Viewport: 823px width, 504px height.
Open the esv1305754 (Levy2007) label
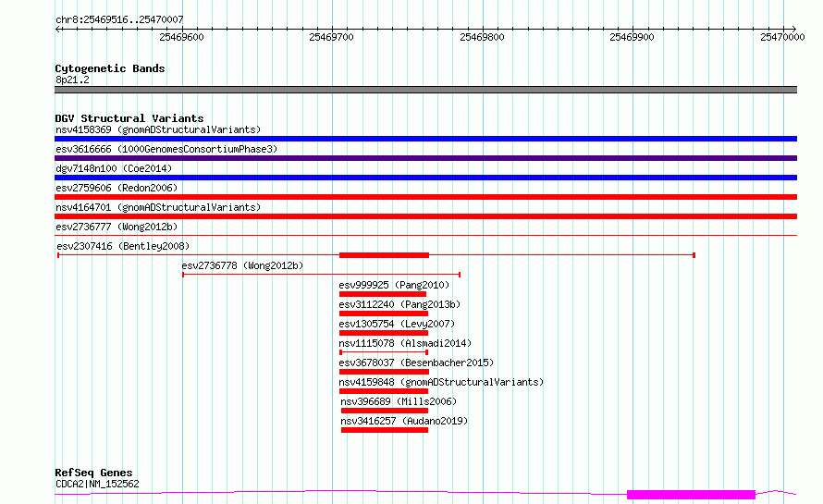(397, 324)
